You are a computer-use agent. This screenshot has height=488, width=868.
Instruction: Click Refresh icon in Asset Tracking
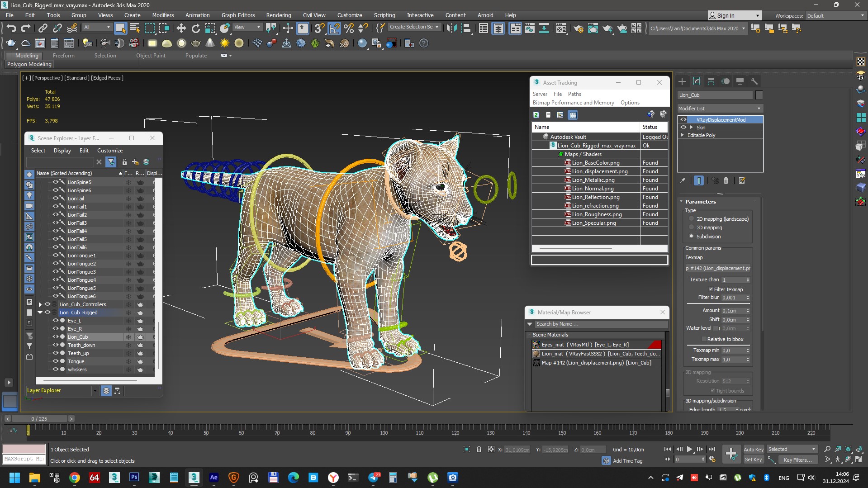point(536,115)
